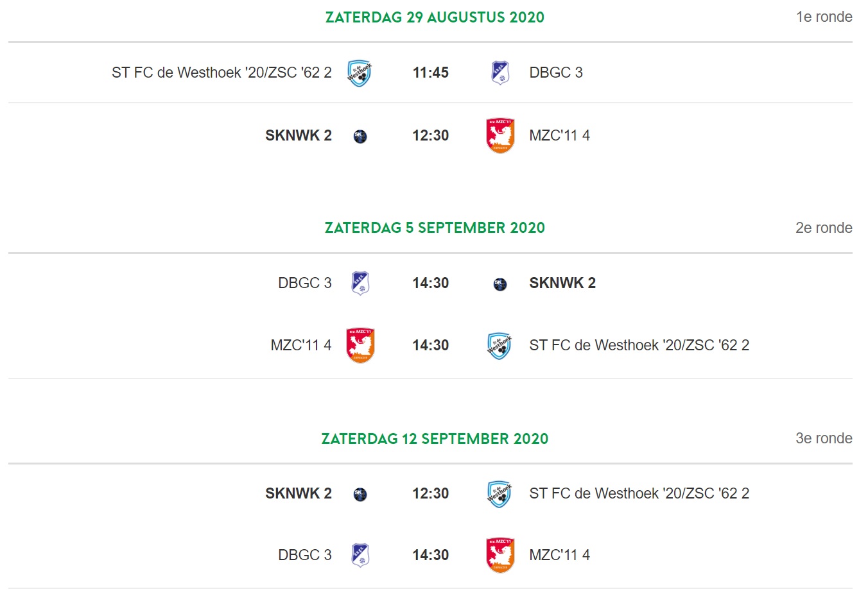
Task: Click DBGC logo in 12 September match
Action: click(360, 556)
